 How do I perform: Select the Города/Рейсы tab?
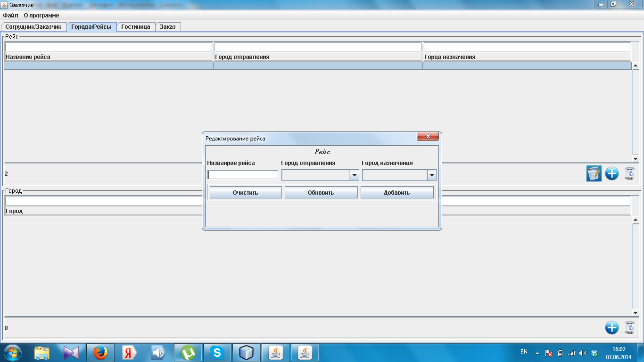(x=91, y=27)
